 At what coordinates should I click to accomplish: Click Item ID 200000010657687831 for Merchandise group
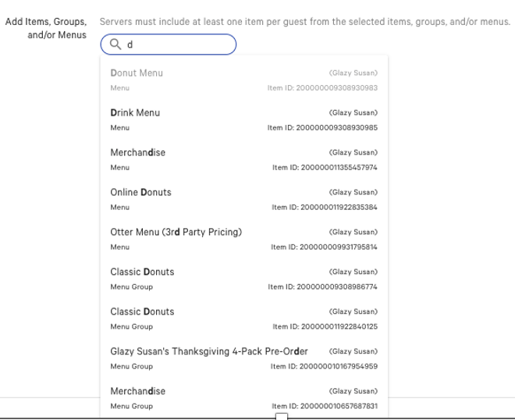(x=324, y=406)
